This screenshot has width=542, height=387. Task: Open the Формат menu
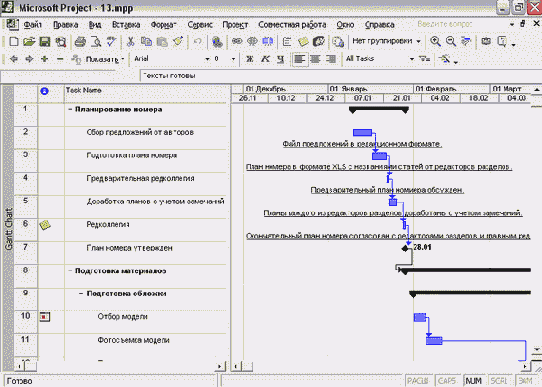tap(163, 25)
